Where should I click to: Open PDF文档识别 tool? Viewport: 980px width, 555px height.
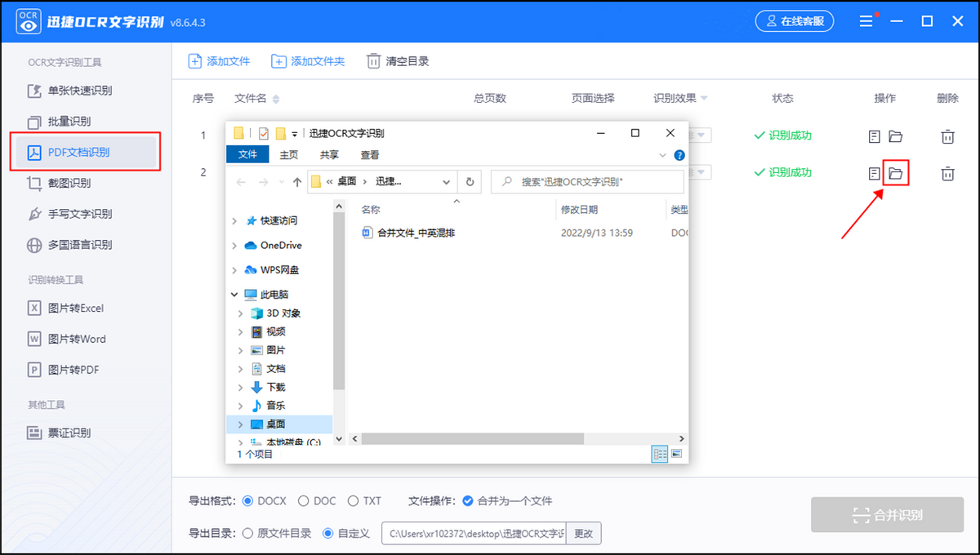tap(85, 152)
